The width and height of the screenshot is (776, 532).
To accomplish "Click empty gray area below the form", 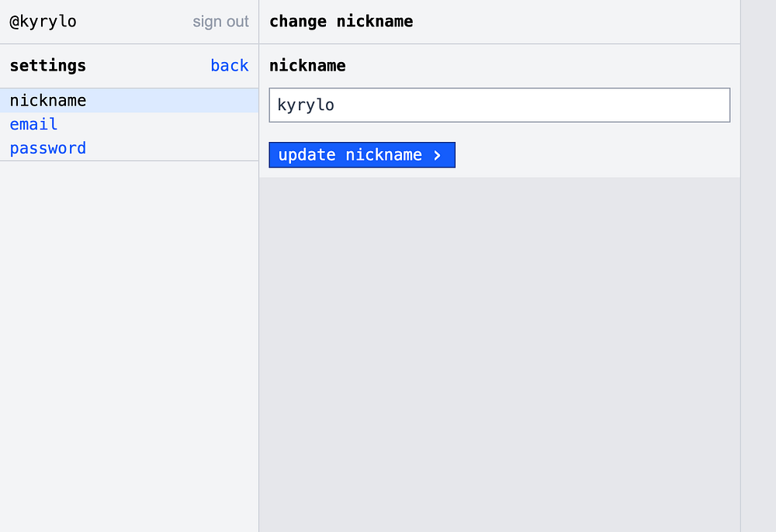I will 499,349.
